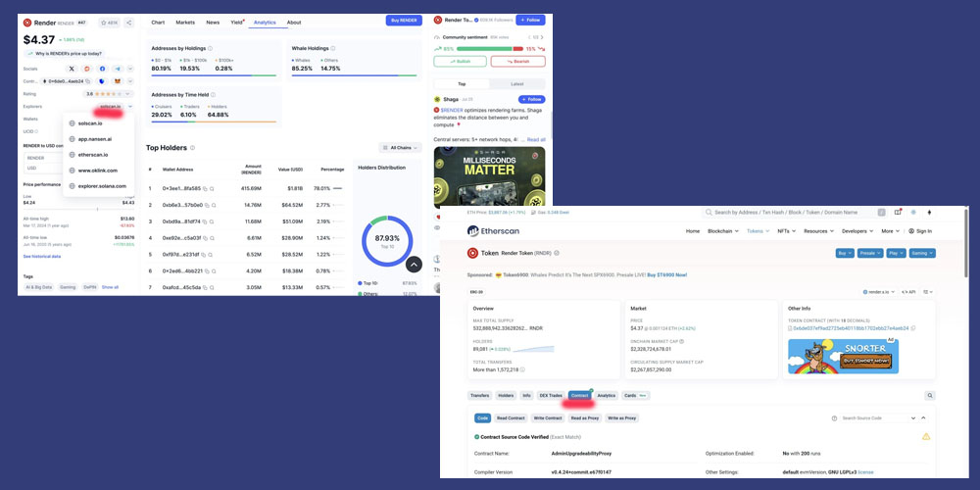Click the share icon next to Render's watchlist count
Screen dimensions: 980x490
click(129, 22)
